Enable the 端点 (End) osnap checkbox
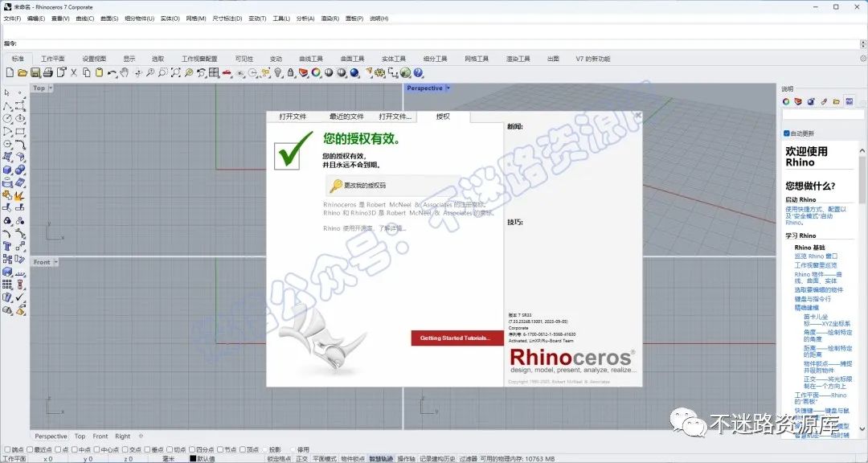 [7, 449]
